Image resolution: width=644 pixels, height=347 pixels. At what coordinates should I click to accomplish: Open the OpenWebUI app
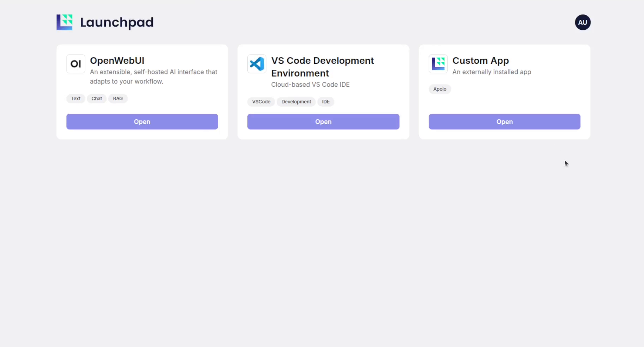[x=142, y=121]
